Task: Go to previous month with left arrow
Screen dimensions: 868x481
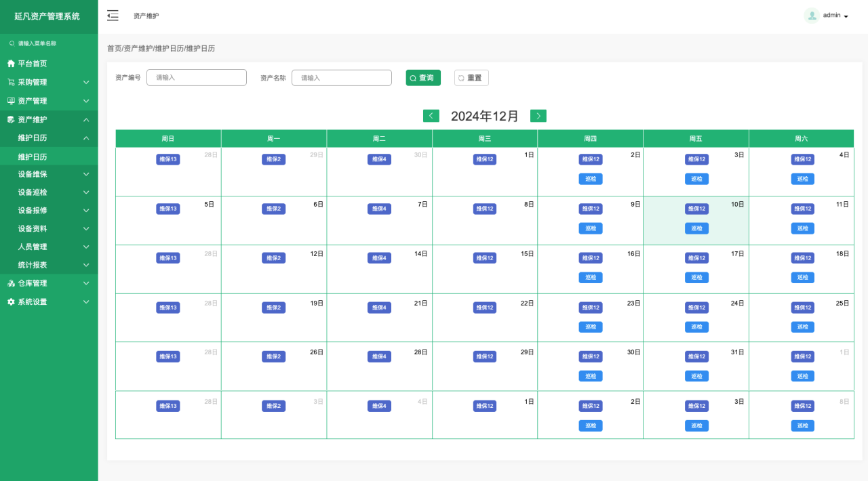Action: point(431,116)
